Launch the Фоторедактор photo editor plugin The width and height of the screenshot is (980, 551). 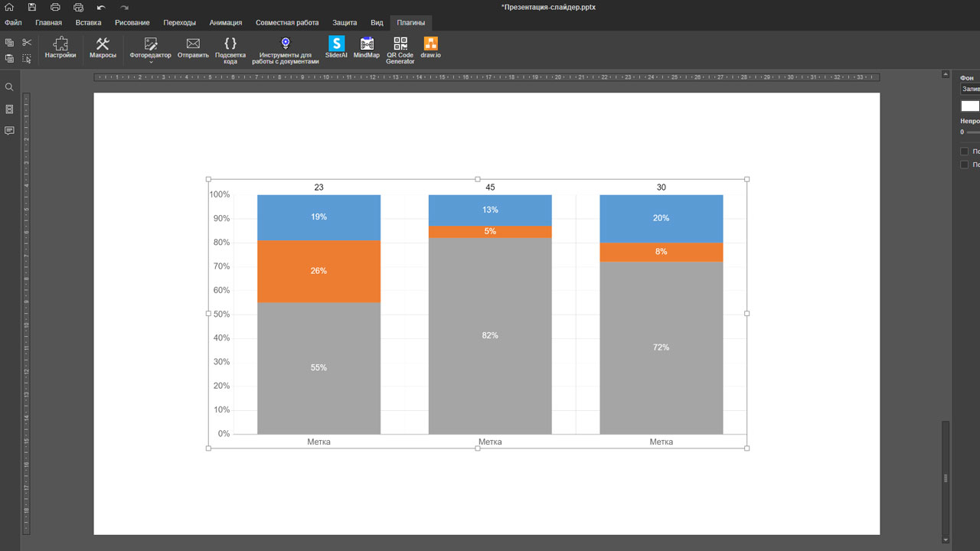[151, 47]
